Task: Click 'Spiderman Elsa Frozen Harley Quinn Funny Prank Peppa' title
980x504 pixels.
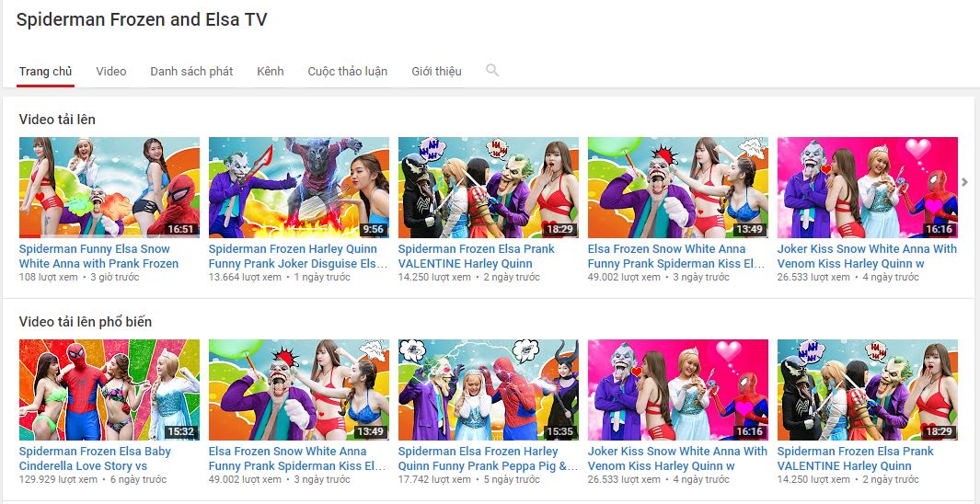Action: [488, 458]
